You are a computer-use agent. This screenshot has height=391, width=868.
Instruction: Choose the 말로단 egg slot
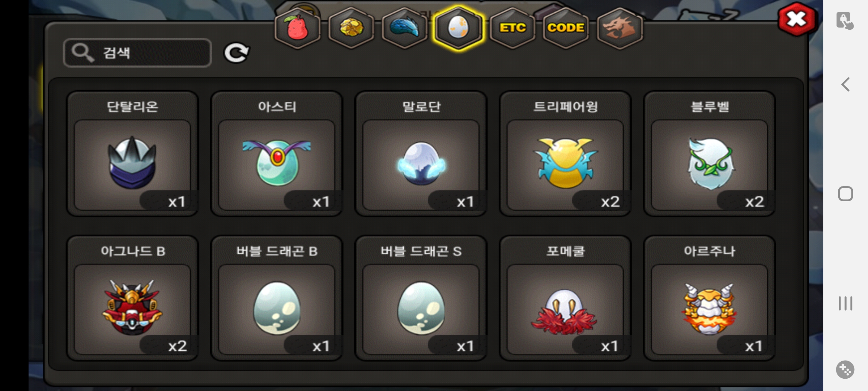[421, 154]
